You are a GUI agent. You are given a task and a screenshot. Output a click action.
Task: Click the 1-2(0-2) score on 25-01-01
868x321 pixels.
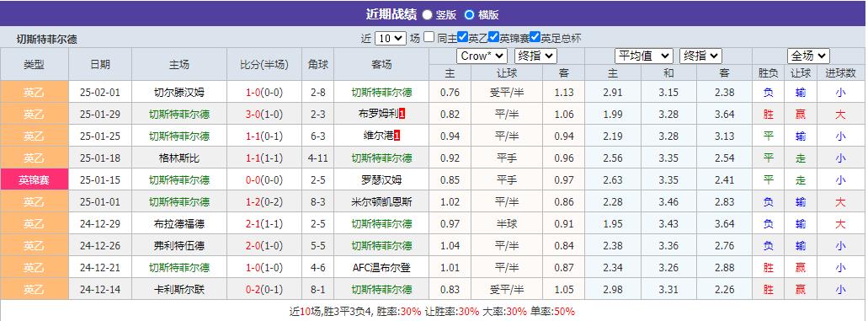pyautogui.click(x=264, y=202)
